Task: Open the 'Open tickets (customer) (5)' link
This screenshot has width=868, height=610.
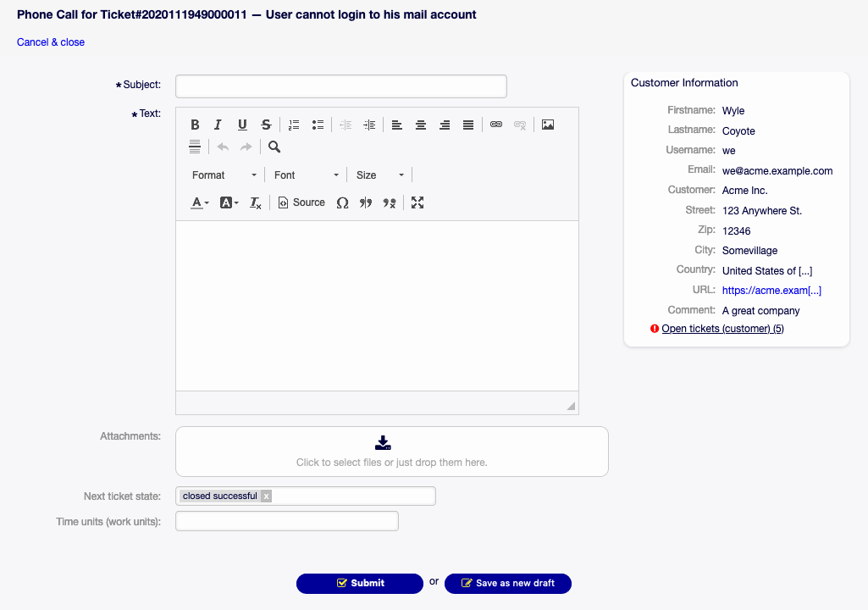Action: (722, 329)
